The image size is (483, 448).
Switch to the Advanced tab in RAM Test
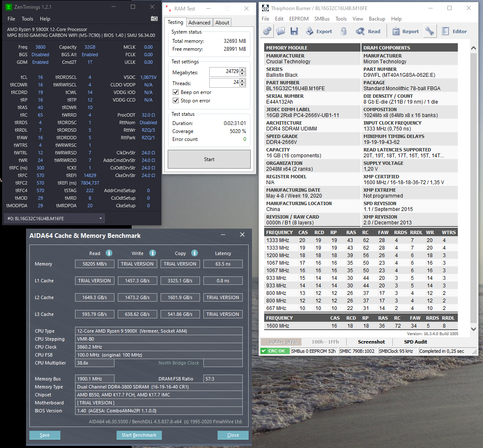point(199,23)
